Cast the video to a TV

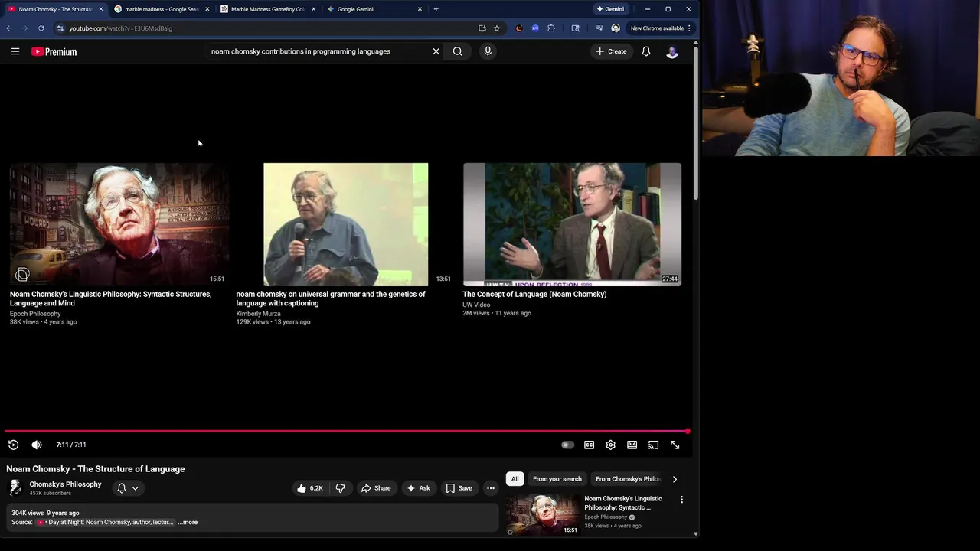(653, 445)
